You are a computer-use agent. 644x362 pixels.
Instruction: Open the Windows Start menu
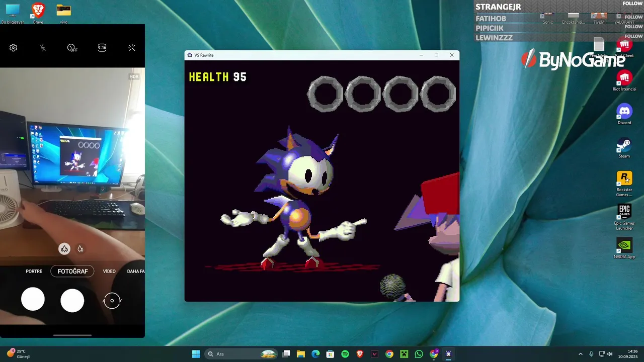click(x=196, y=354)
